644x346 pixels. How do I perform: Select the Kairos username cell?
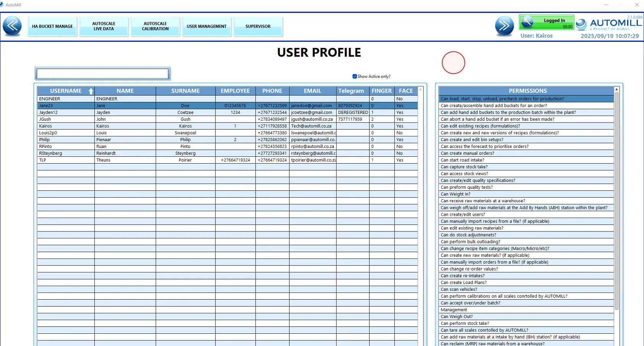66,126
